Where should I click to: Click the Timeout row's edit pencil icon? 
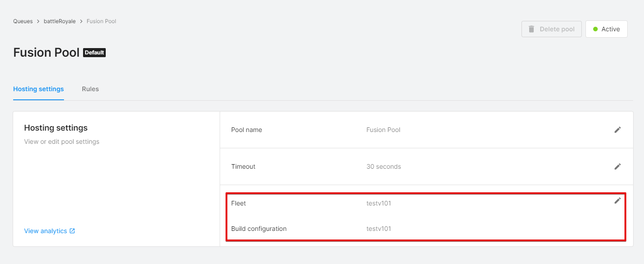click(617, 166)
